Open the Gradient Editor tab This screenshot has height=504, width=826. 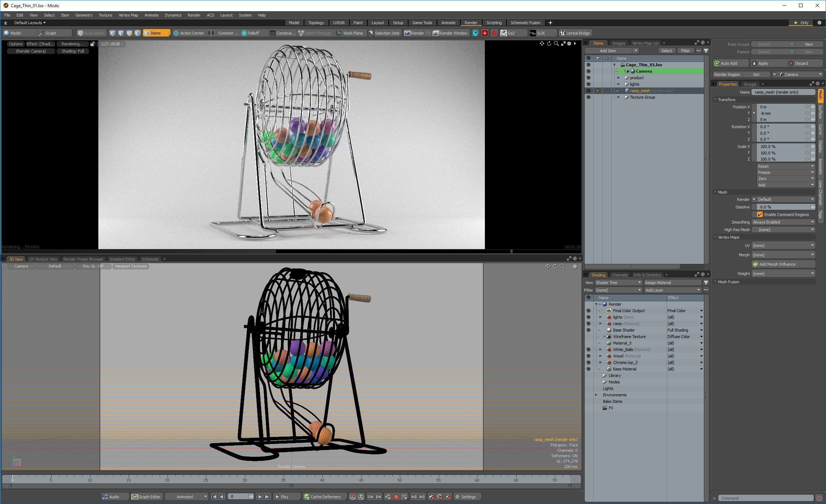122,259
